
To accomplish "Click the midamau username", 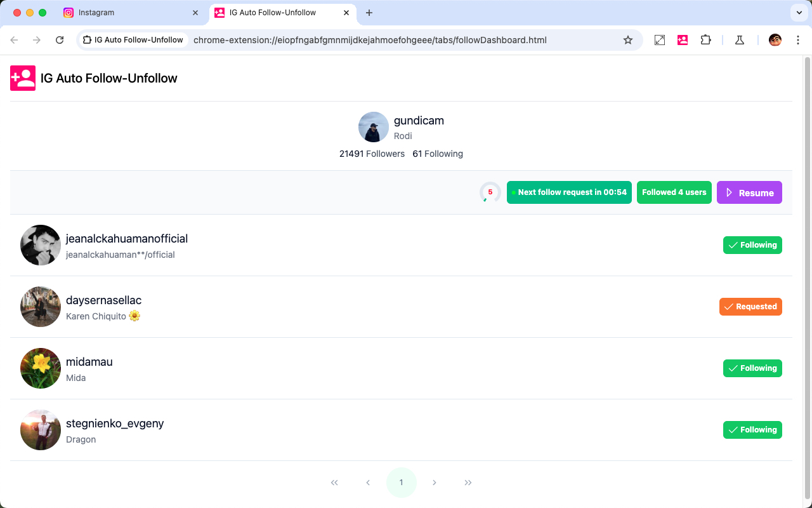I will pyautogui.click(x=89, y=362).
